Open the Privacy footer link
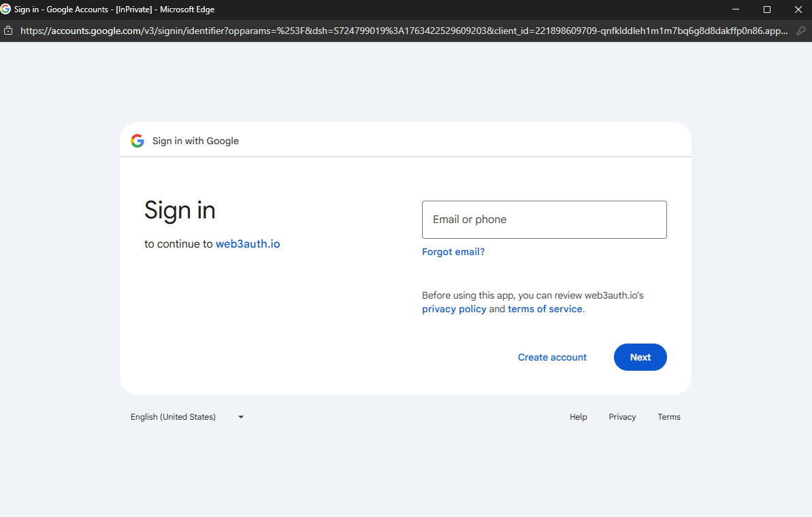This screenshot has width=812, height=517. [x=622, y=417]
